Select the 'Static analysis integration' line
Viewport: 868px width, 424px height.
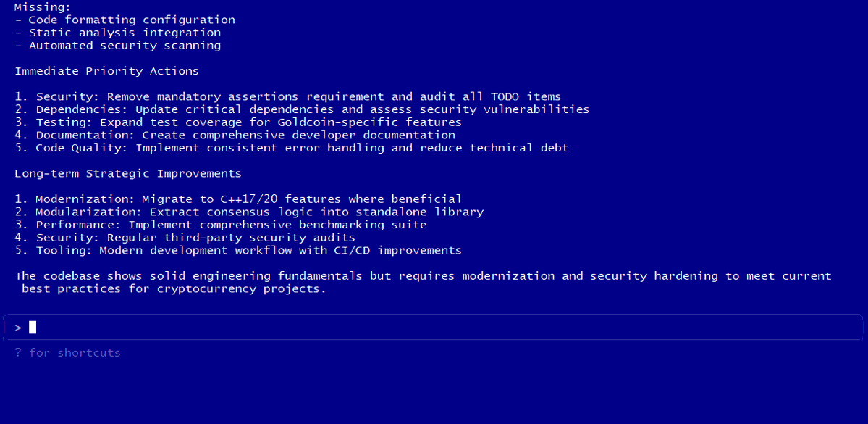pos(118,33)
